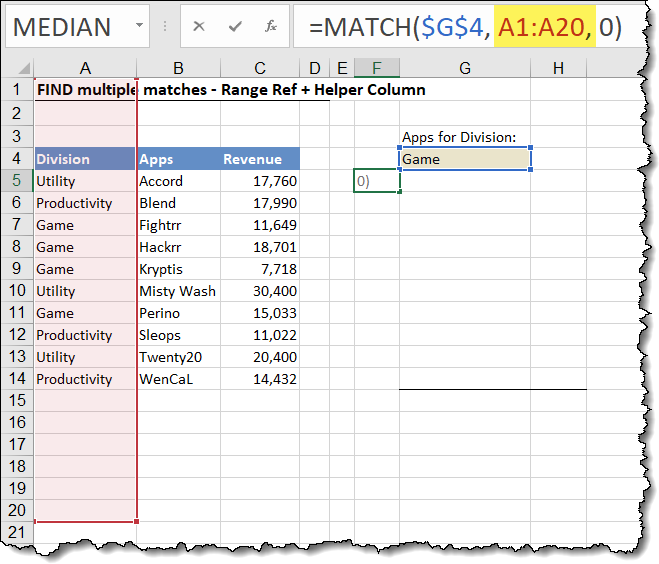Click the Cancel (X) formula button

[x=199, y=27]
